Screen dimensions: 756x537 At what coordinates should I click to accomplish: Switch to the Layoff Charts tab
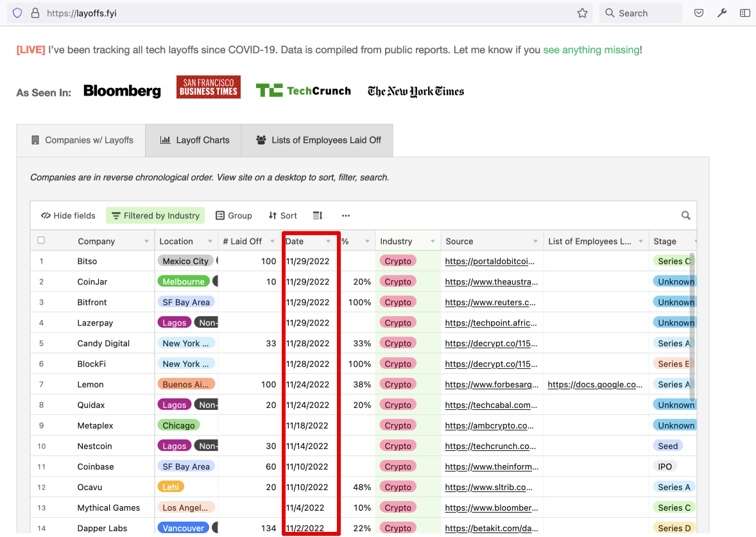click(193, 141)
